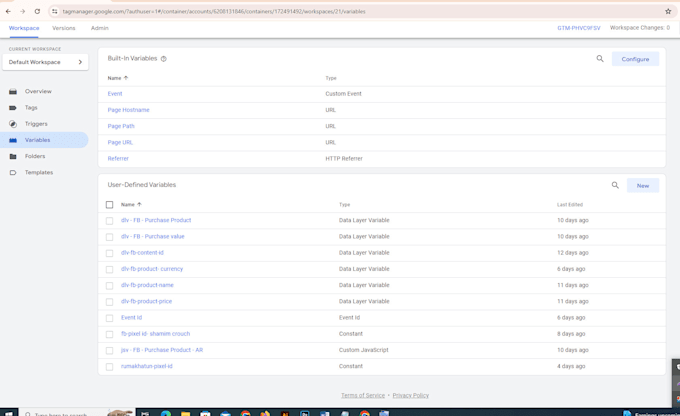Search the Built-In Variables list
The image size is (680, 416).
click(600, 59)
